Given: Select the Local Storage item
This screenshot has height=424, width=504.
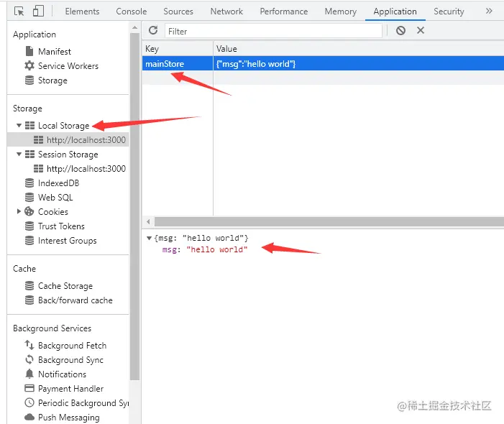Looking at the screenshot, I should [x=64, y=126].
